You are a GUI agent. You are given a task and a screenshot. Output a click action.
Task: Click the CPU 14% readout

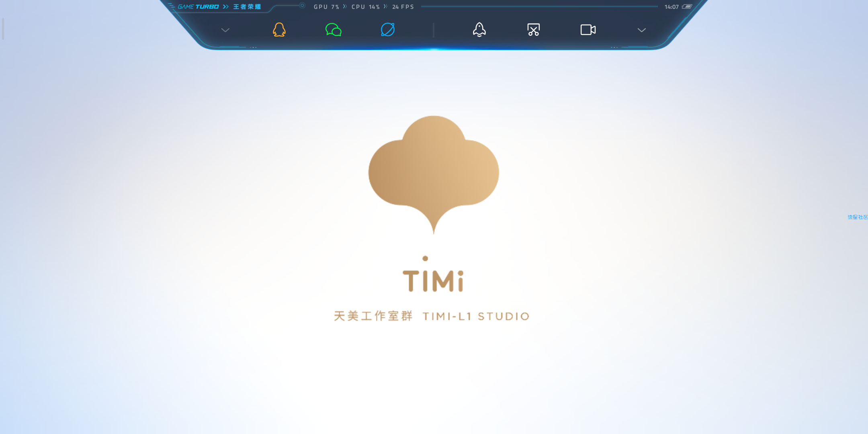click(x=366, y=7)
